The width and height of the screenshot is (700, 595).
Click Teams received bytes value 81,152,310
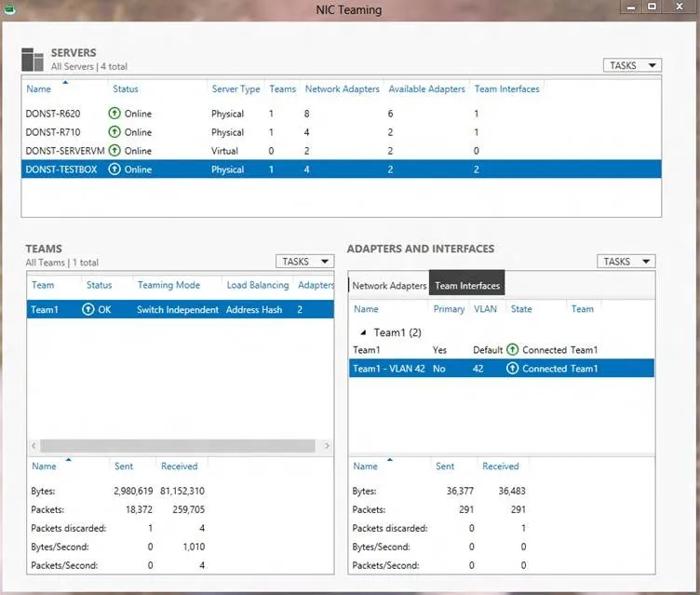pyautogui.click(x=182, y=491)
